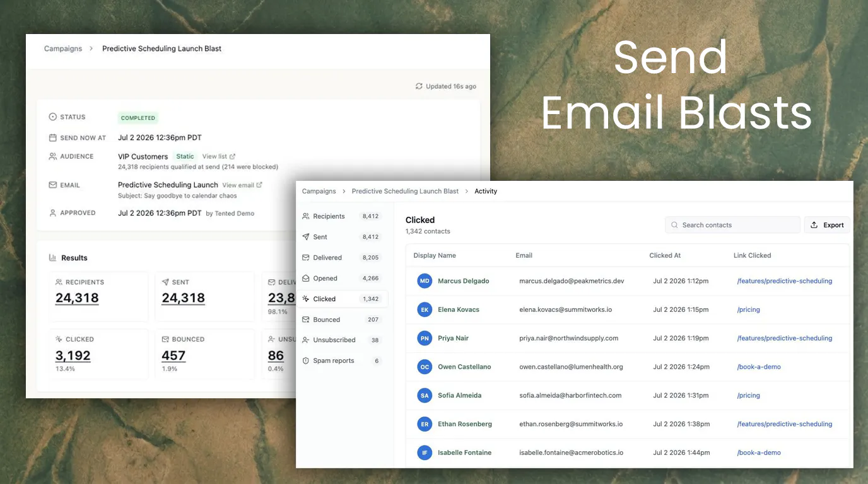This screenshot has height=484, width=868.
Task: Click the Recipients icon in the Activity sidebar
Action: tap(306, 216)
